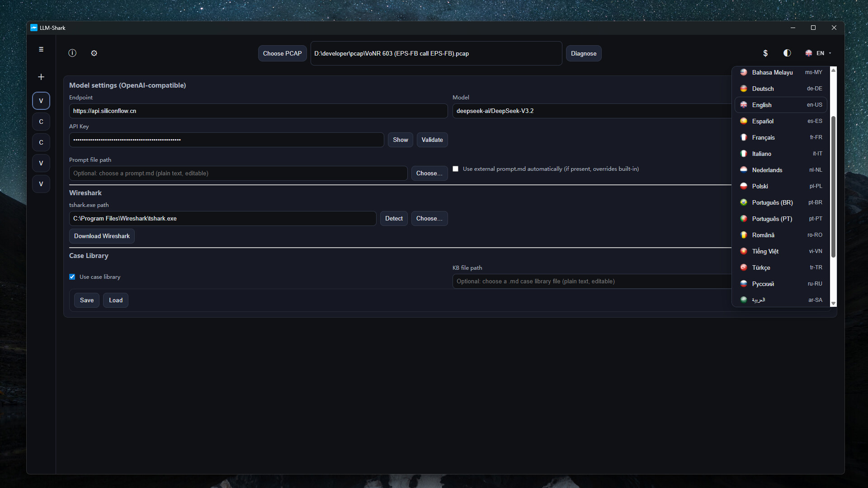Click the Endpoint URL input field
This screenshot has height=488, width=868.
(258, 111)
